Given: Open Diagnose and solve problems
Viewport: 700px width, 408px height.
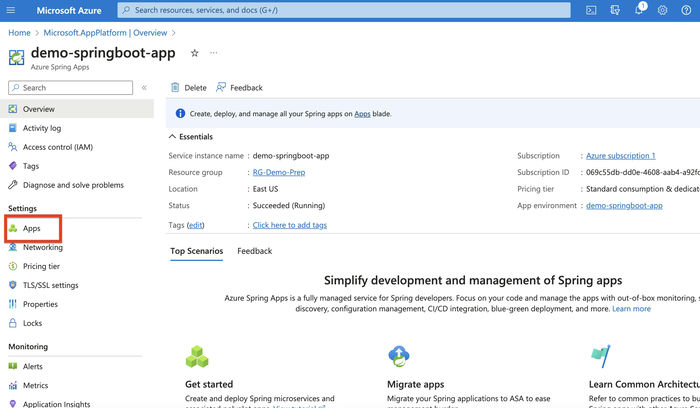Looking at the screenshot, I should point(73,185).
